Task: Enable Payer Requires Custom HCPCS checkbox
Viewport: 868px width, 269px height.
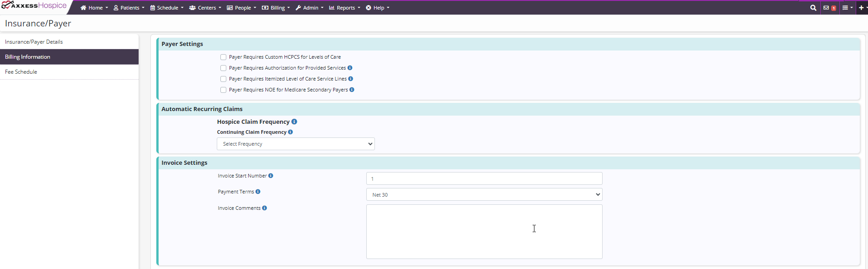Action: click(223, 57)
